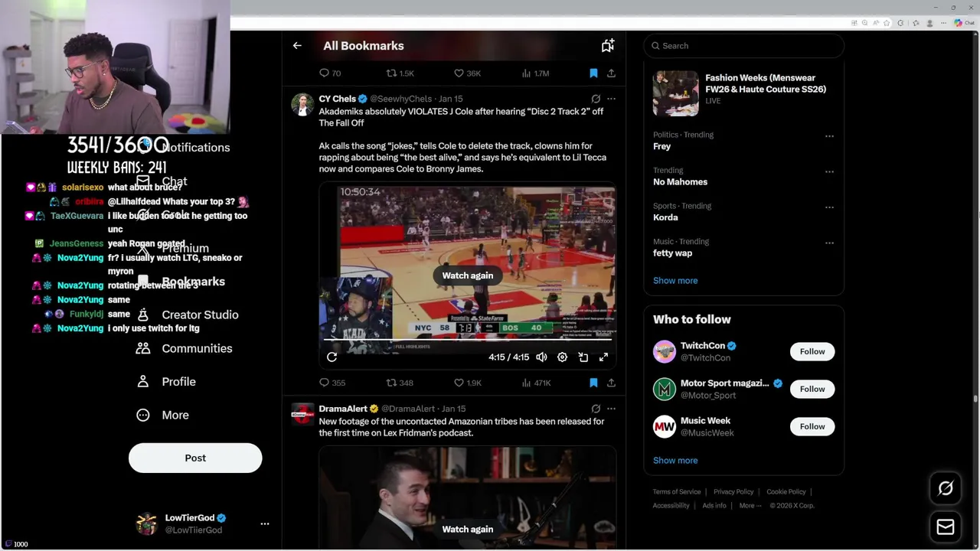
Task: Open options menu for Frey trend
Action: click(x=829, y=135)
